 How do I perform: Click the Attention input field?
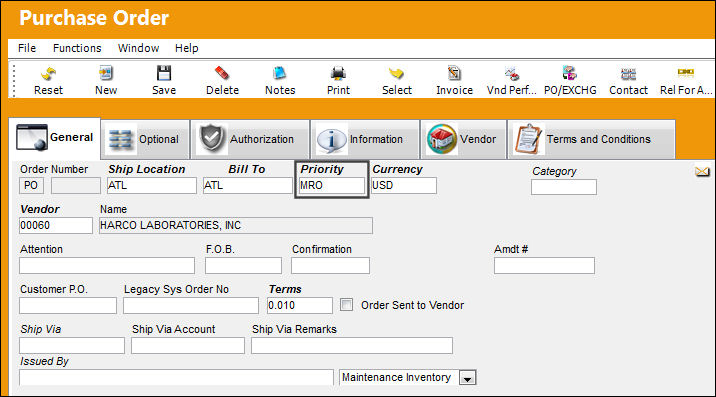(107, 265)
